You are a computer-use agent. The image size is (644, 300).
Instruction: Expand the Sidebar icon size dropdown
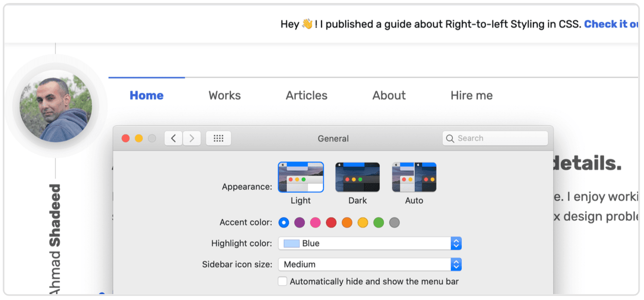[369, 264]
